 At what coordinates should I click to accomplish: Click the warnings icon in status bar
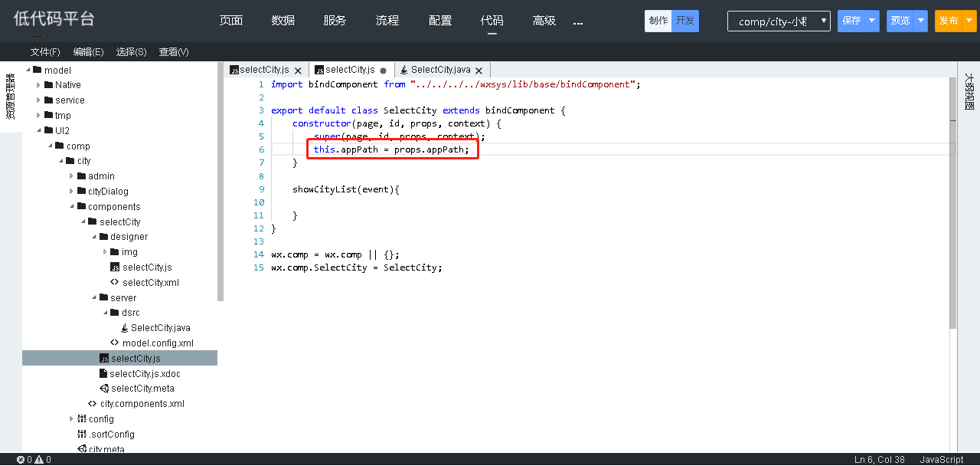tap(39, 460)
